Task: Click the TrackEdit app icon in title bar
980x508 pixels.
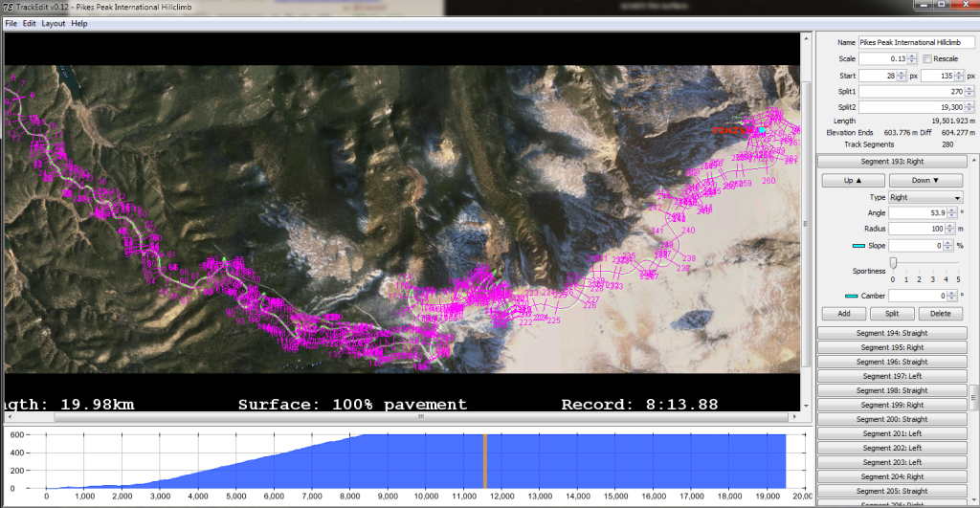Action: coord(8,8)
